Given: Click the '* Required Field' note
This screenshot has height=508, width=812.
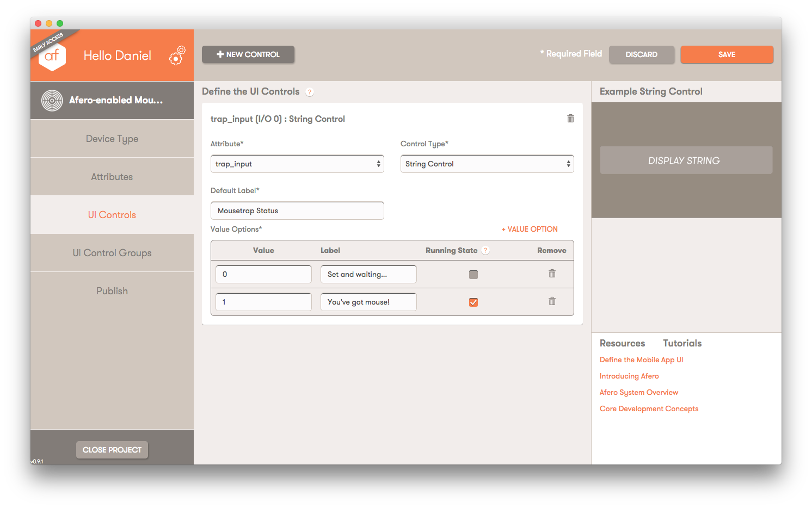Looking at the screenshot, I should (x=571, y=54).
